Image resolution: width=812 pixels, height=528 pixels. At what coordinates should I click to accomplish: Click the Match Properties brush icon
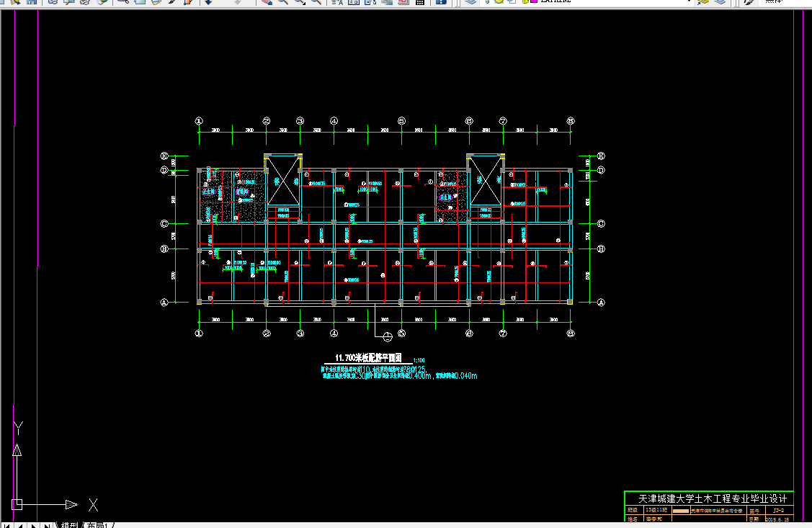[x=172, y=2]
